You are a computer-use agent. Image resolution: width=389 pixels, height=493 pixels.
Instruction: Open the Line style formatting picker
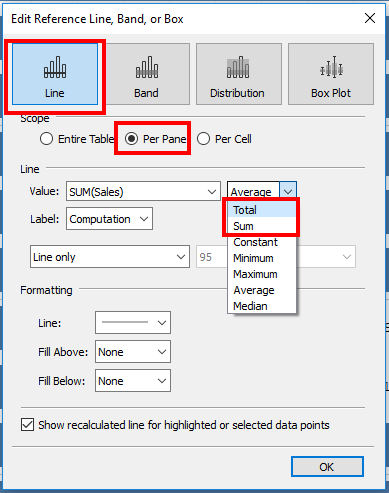click(x=133, y=323)
